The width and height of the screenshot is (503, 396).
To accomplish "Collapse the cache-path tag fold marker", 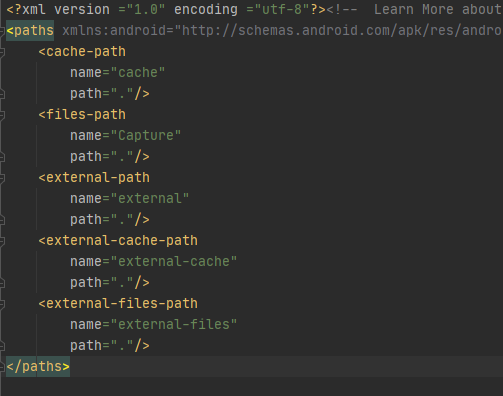I will click(2, 52).
